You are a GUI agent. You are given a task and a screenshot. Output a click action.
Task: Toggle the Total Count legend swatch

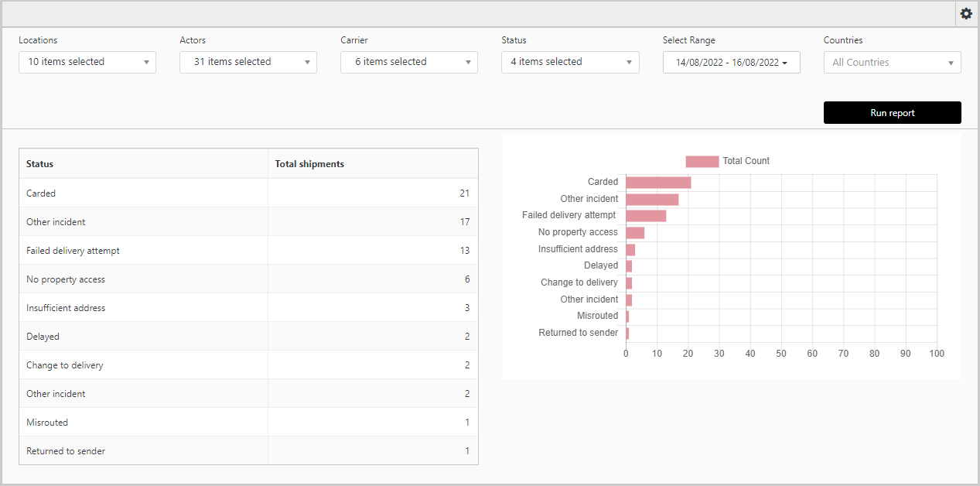coord(702,161)
